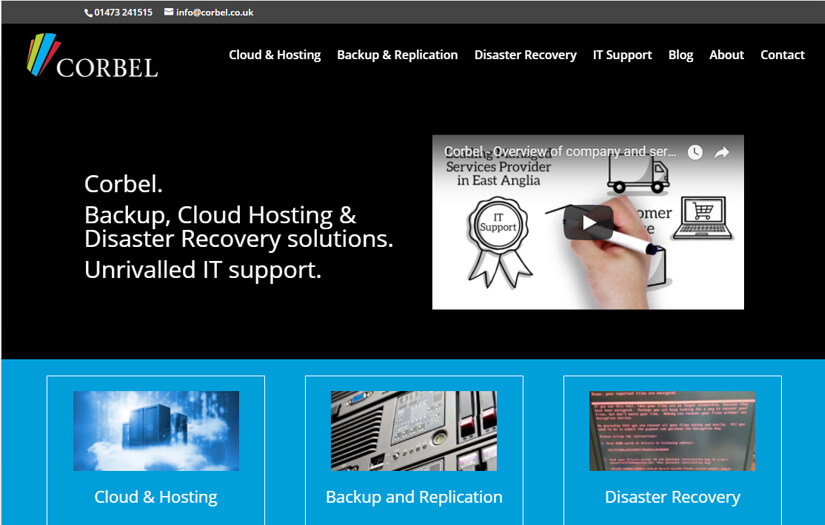Open the About page
825x525 pixels.
[x=726, y=55]
